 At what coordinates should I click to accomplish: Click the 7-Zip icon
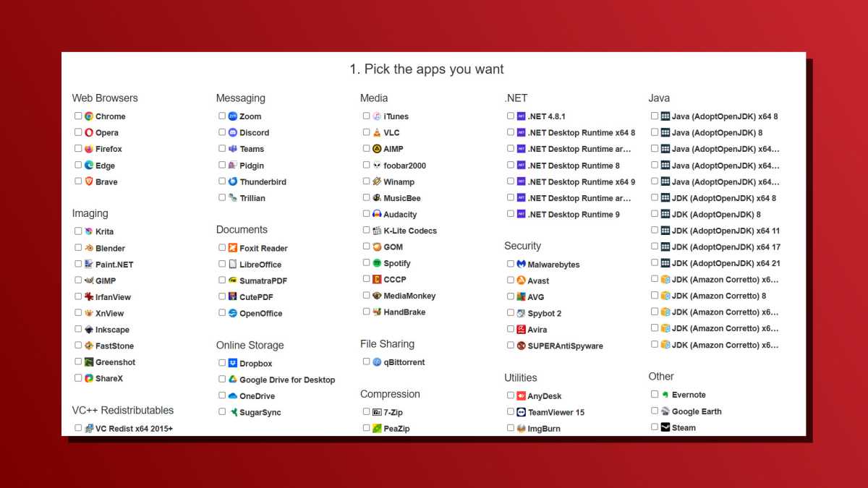point(377,412)
